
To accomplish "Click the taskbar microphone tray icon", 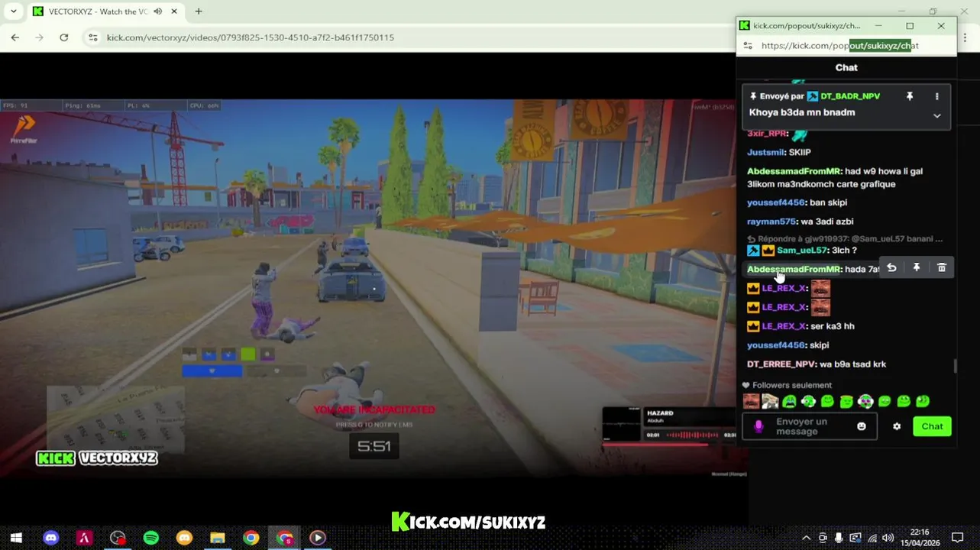I will (839, 538).
